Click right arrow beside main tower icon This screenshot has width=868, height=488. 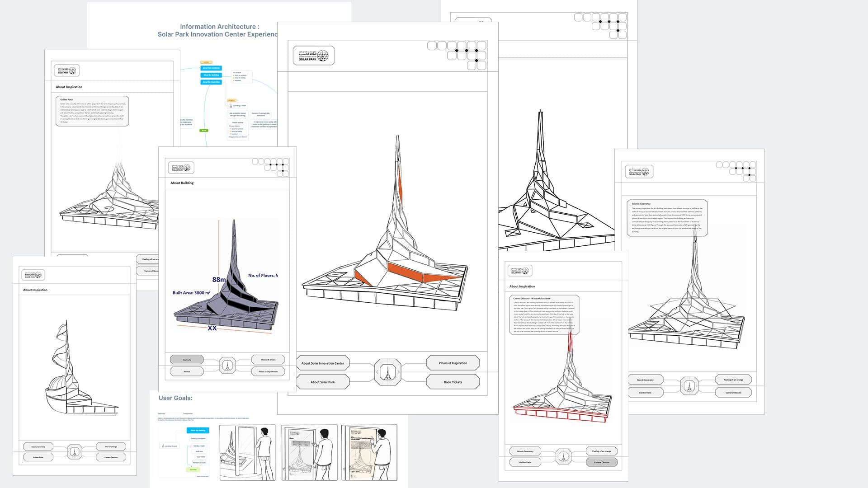tap(400, 372)
